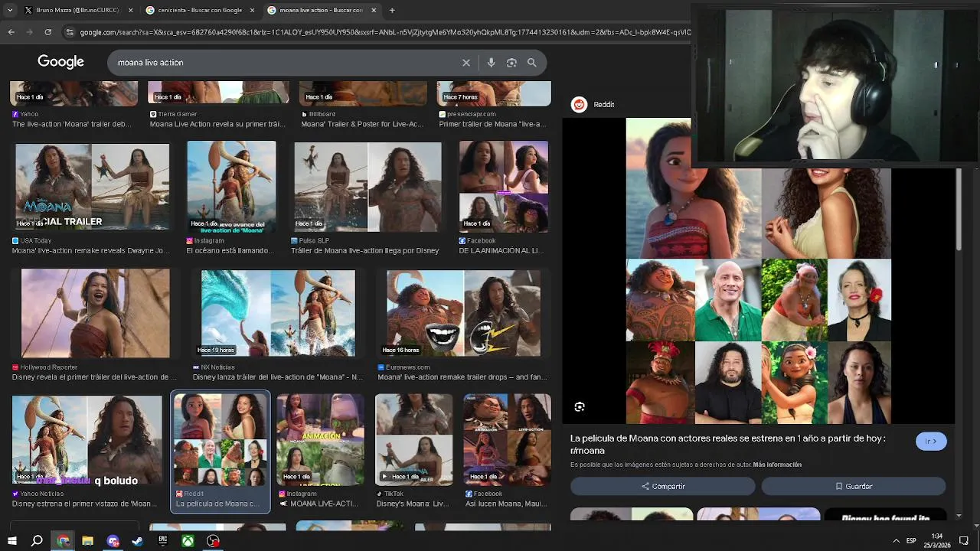Click the Ir visit button
Image resolution: width=980 pixels, height=551 pixels.
(x=931, y=442)
